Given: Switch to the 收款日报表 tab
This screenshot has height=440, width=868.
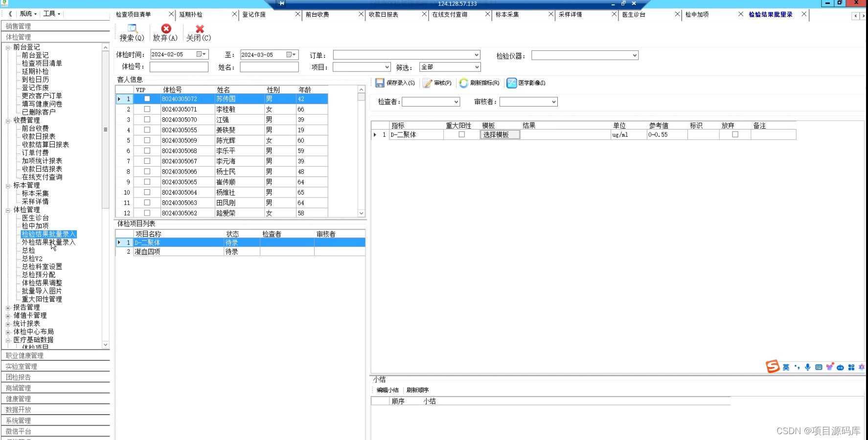Looking at the screenshot, I should pyautogui.click(x=383, y=14).
